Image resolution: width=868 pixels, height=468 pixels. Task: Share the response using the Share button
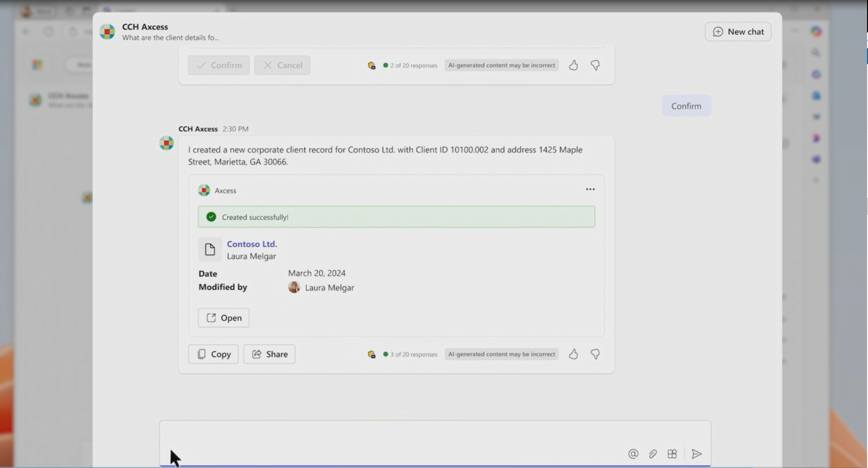(269, 354)
